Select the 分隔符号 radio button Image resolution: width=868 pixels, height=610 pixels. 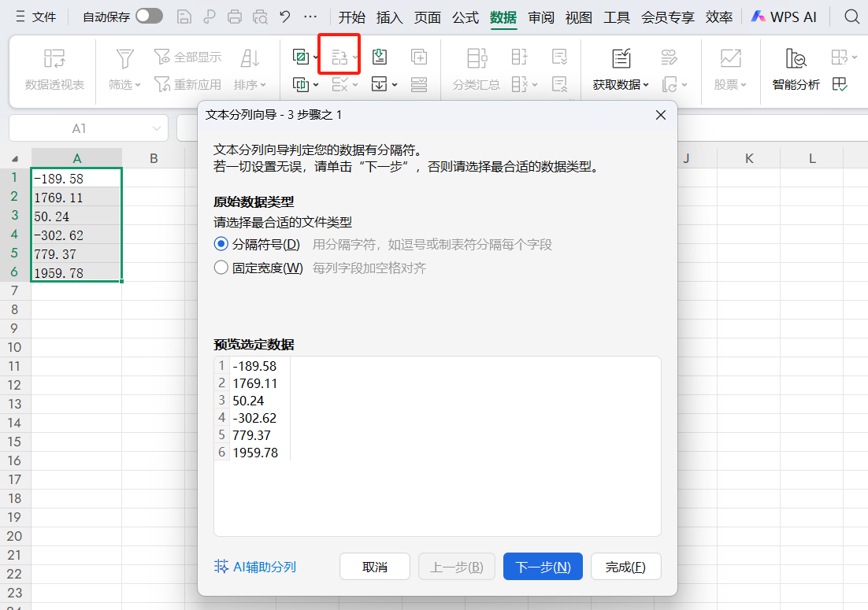coord(221,244)
